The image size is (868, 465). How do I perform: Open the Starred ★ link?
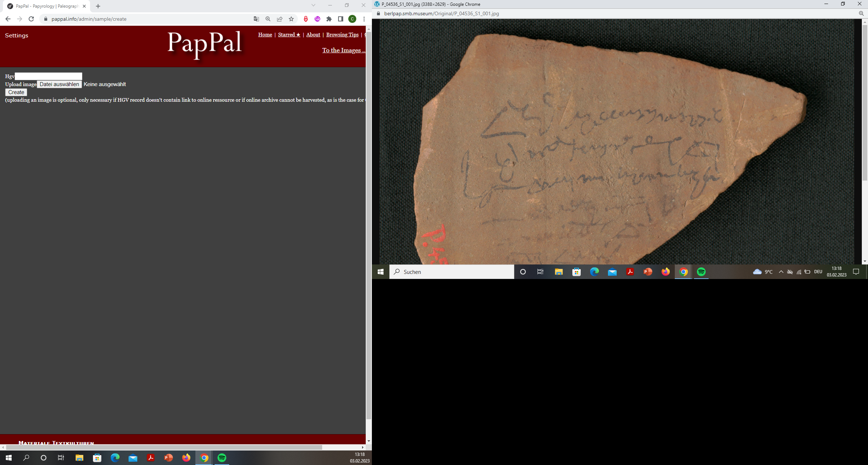point(289,35)
